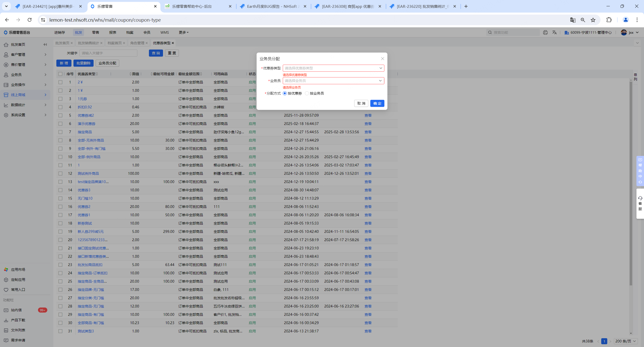Click the print icon in the header

tap(545, 32)
